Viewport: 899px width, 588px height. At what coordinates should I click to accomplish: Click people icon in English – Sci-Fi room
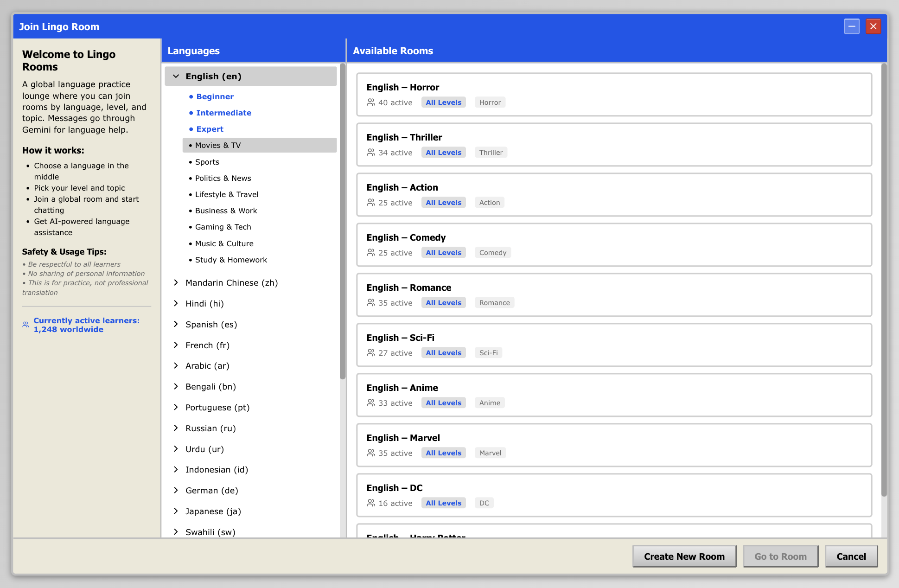pyautogui.click(x=371, y=353)
